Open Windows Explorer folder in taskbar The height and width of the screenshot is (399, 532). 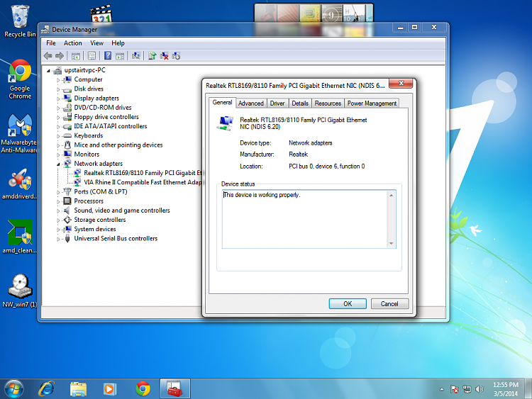click(x=78, y=389)
